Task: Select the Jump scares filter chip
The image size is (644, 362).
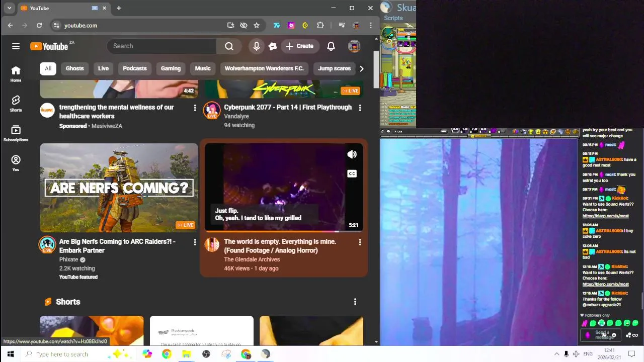Action: click(x=334, y=68)
